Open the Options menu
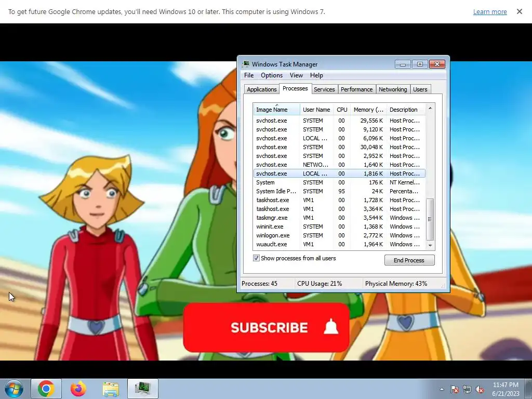The height and width of the screenshot is (399, 532). 271,75
